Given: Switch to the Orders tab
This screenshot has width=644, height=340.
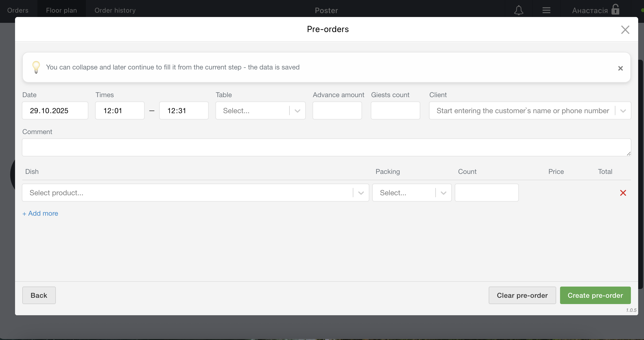Looking at the screenshot, I should tap(18, 10).
